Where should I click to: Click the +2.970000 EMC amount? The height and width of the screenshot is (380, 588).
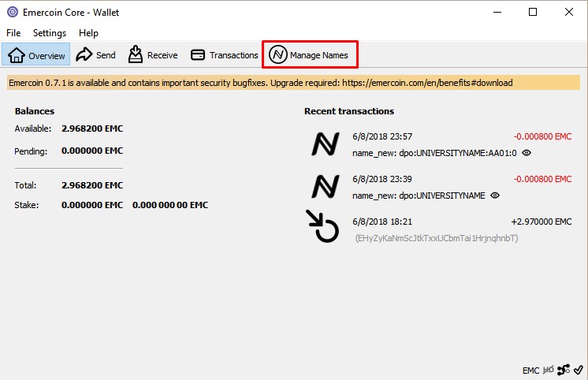(541, 222)
